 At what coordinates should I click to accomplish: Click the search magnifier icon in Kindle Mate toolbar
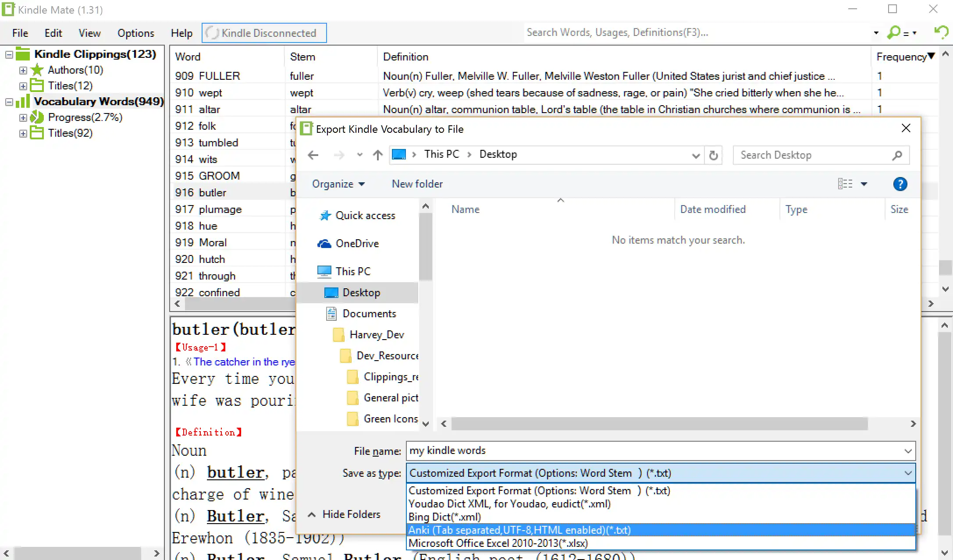tap(893, 32)
